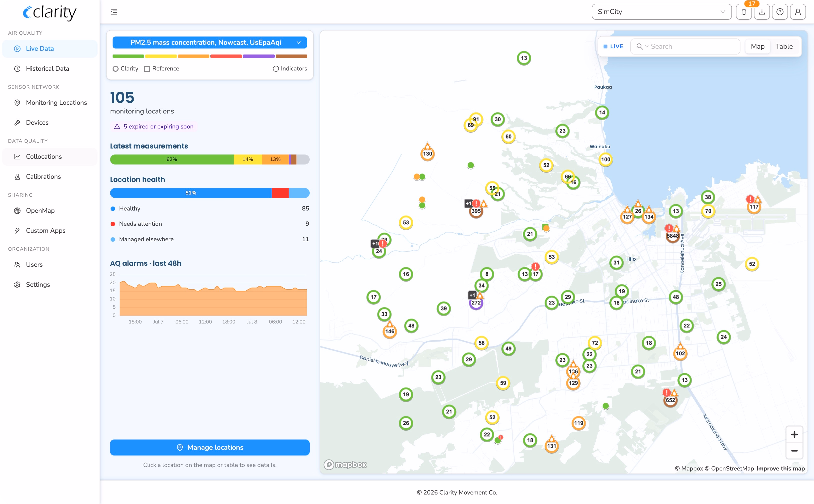Open Live Data page
The height and width of the screenshot is (504, 814).
(50, 49)
